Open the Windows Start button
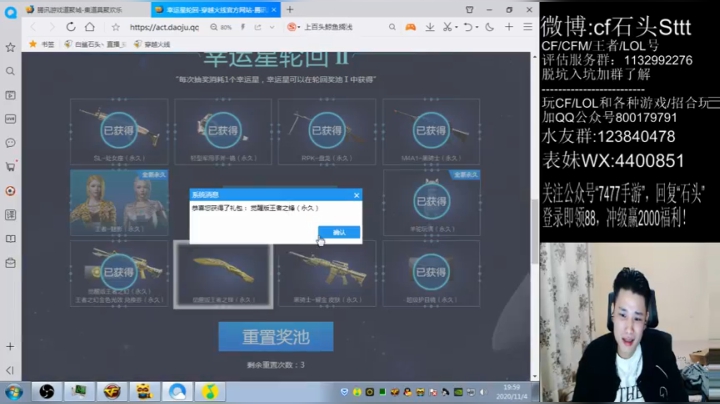The width and height of the screenshot is (720, 404). click(14, 393)
